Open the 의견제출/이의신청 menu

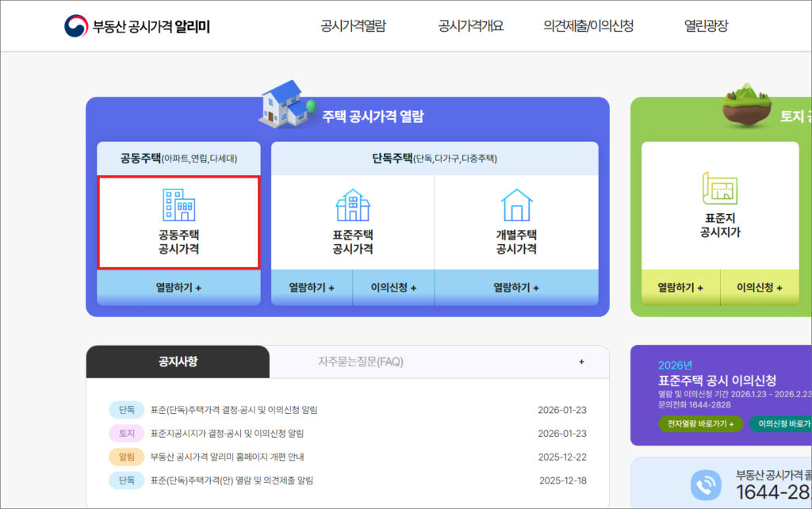click(x=588, y=25)
